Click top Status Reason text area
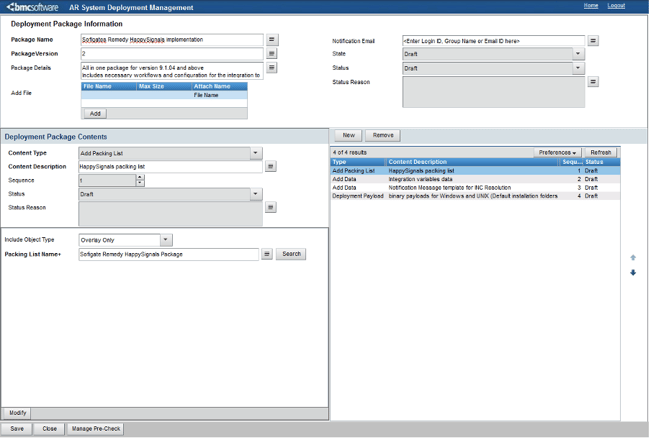Viewport: 651px width, 440px height. (493, 92)
